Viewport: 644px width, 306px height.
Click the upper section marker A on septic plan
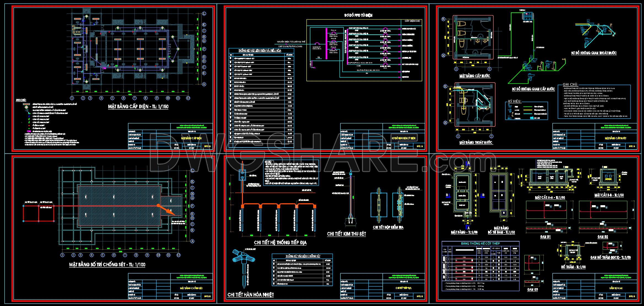[468, 164]
